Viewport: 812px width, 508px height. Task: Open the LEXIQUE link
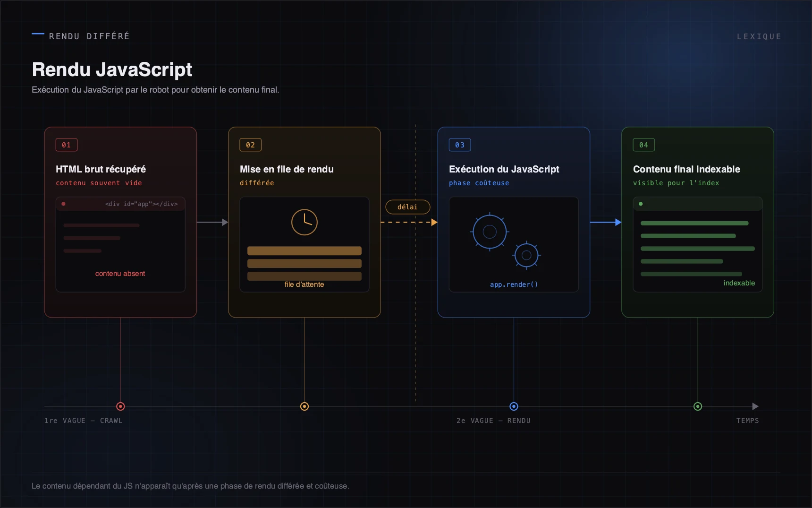click(759, 36)
